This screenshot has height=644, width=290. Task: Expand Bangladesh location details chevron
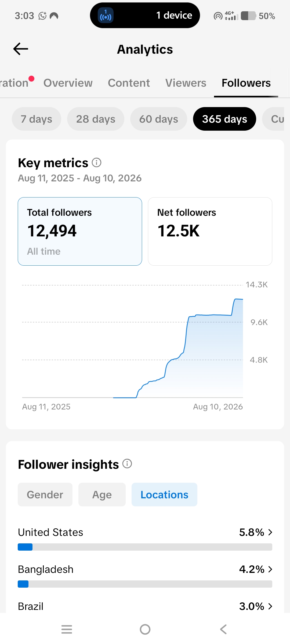270,569
